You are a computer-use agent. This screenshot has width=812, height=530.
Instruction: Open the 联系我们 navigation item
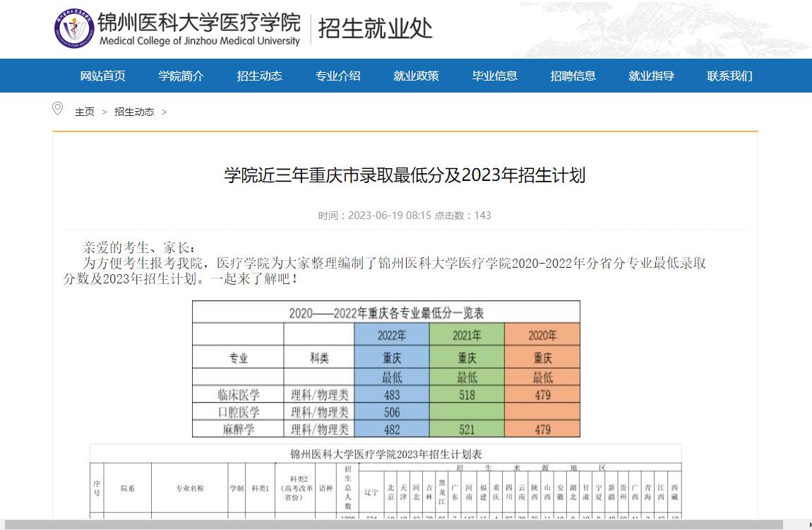tap(729, 76)
